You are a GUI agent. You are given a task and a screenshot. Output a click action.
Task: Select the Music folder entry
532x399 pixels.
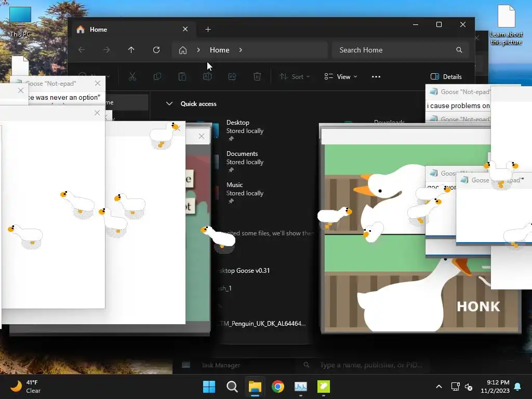pyautogui.click(x=245, y=193)
